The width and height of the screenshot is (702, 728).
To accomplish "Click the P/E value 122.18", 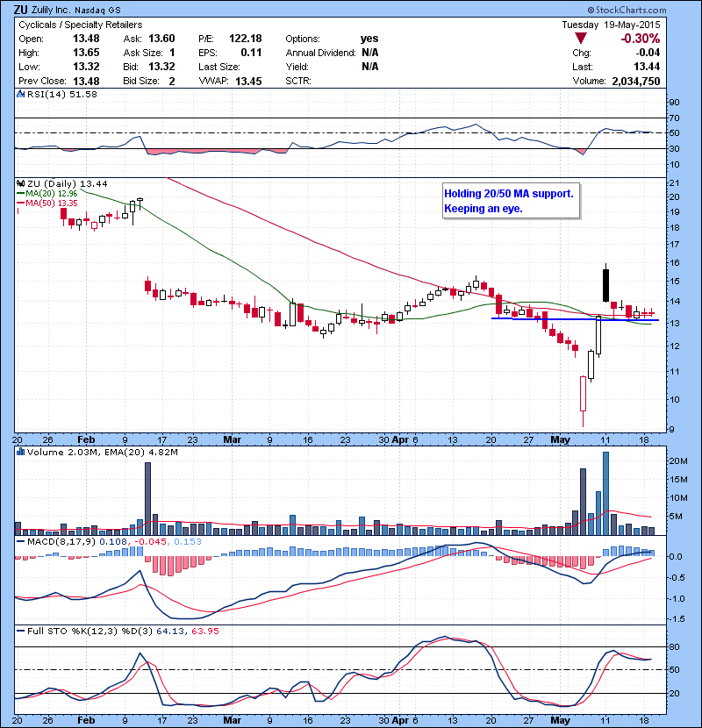I will click(246, 39).
